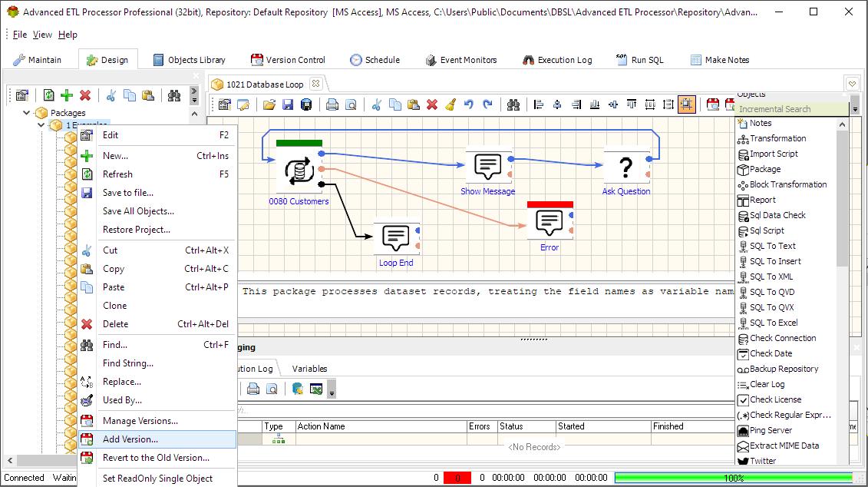Click the red X delete icon in Packages toolbar

85,95
